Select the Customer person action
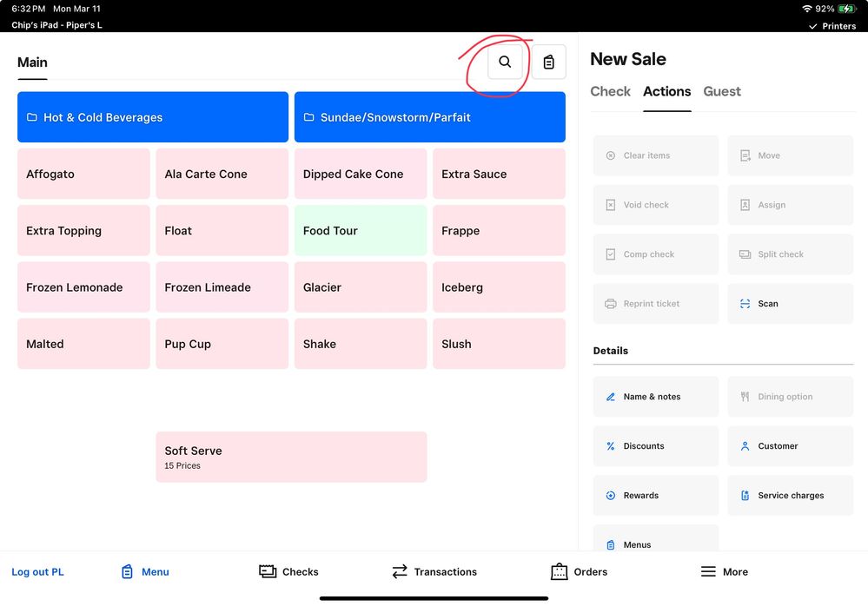Image resolution: width=868 pixels, height=606 pixels. [x=790, y=446]
